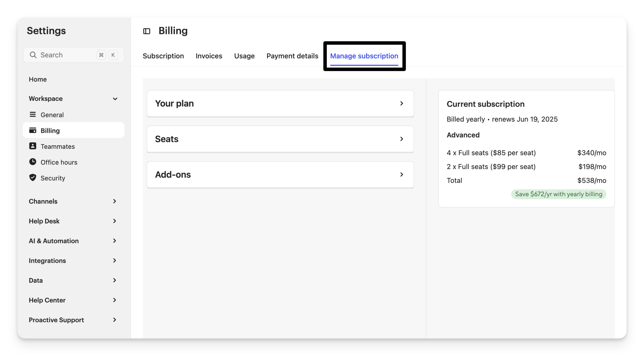Click the magnifier icon in the search box
Viewport: 644px width, 356px height.
[33, 55]
